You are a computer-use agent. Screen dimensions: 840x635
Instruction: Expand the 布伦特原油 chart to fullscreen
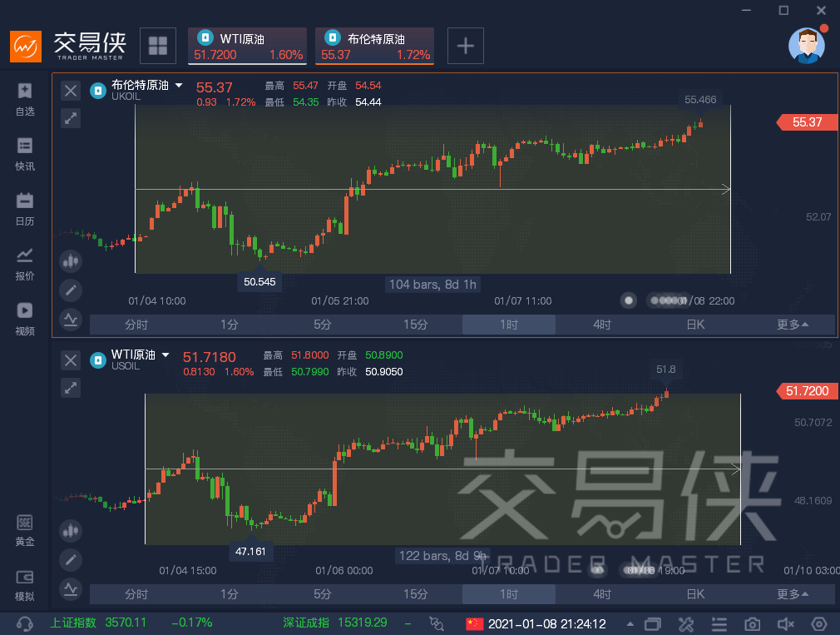71,118
